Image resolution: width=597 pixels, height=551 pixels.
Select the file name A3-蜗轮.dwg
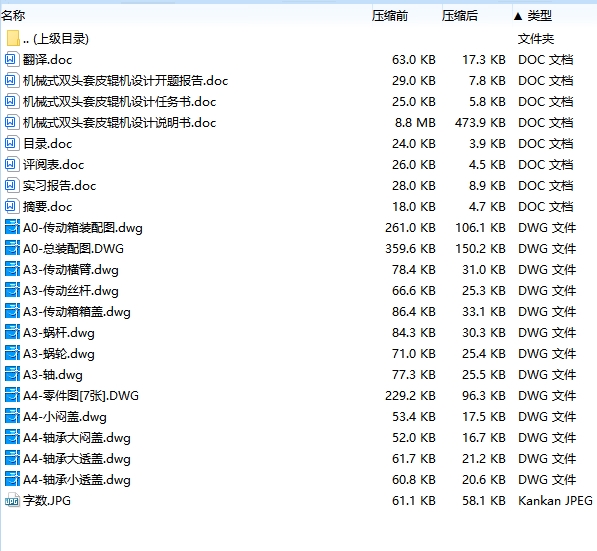59,354
